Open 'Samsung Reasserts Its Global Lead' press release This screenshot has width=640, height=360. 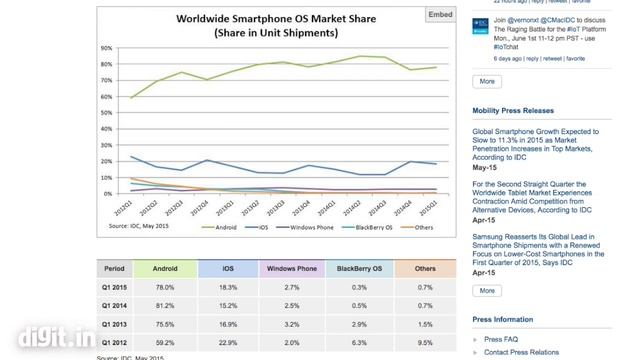pos(538,250)
